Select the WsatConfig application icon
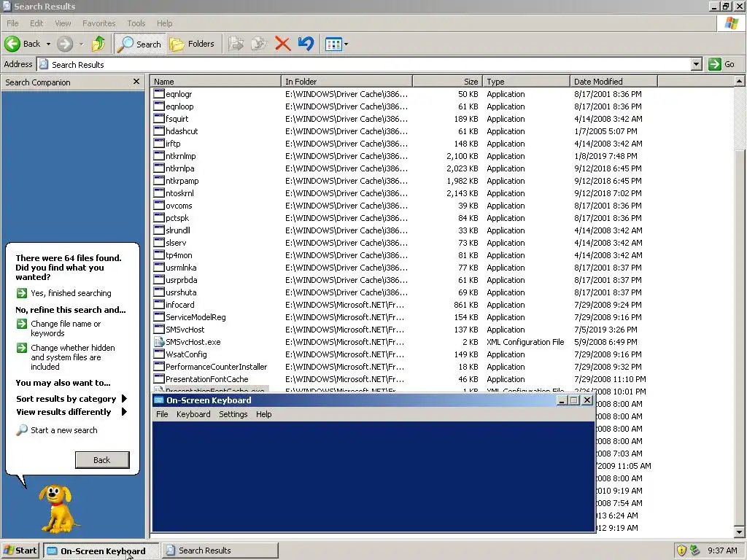The width and height of the screenshot is (747, 560). (x=158, y=354)
